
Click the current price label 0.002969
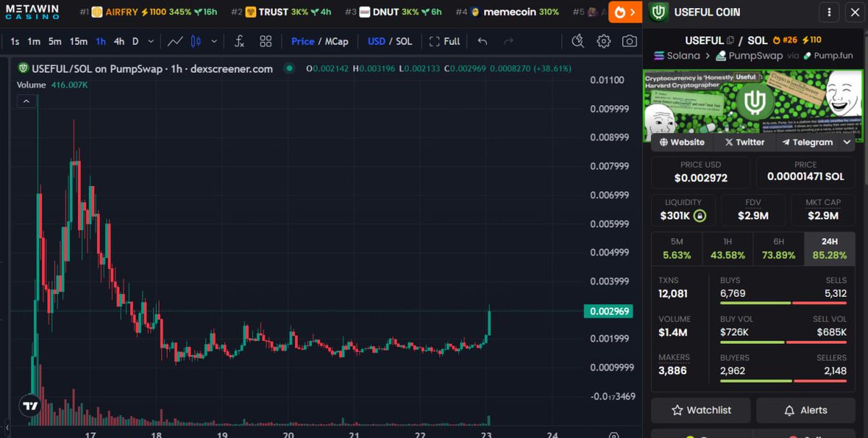tap(608, 311)
